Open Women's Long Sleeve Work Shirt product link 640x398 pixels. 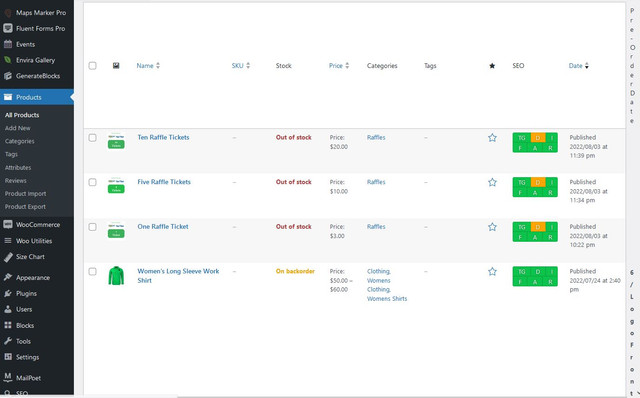tap(178, 276)
